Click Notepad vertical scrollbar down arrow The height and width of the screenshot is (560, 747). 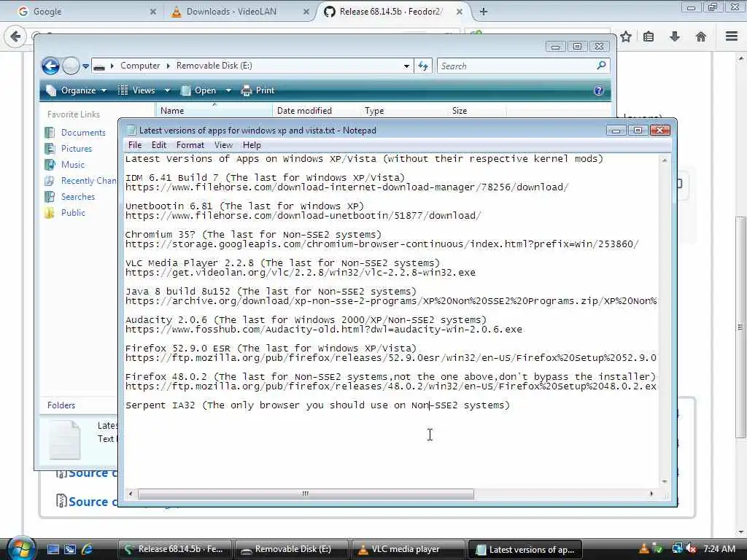(x=665, y=482)
